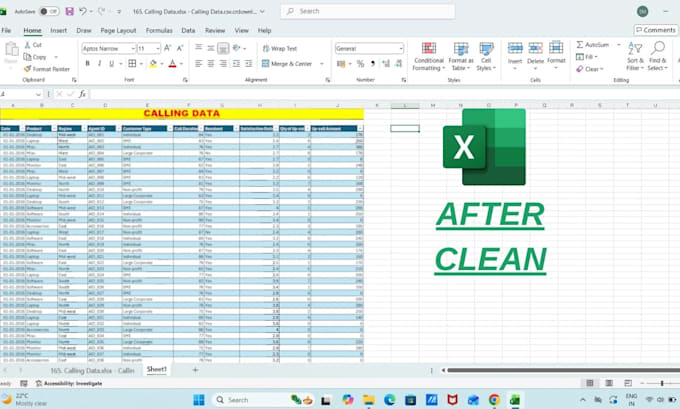
Task: Open Cell Styles gallery
Action: [x=486, y=56]
